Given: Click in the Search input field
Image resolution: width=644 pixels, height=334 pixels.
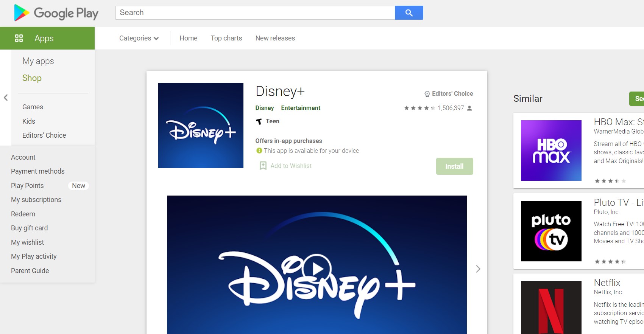Looking at the screenshot, I should coord(255,12).
